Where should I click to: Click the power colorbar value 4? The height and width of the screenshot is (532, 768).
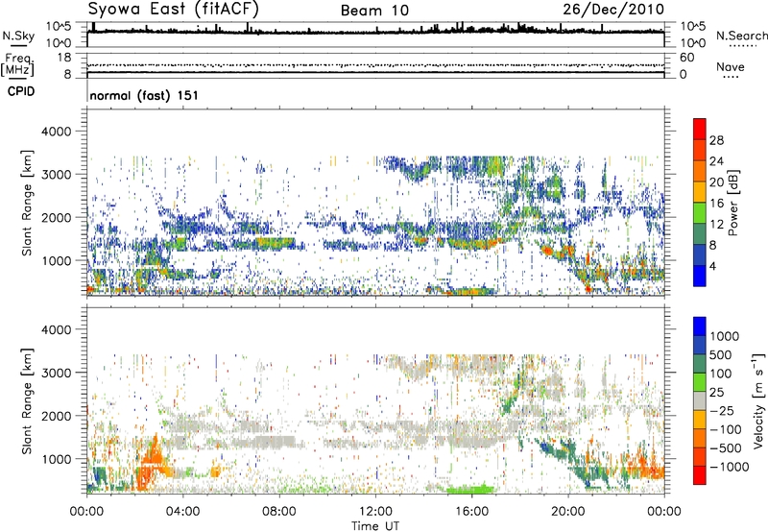point(713,266)
